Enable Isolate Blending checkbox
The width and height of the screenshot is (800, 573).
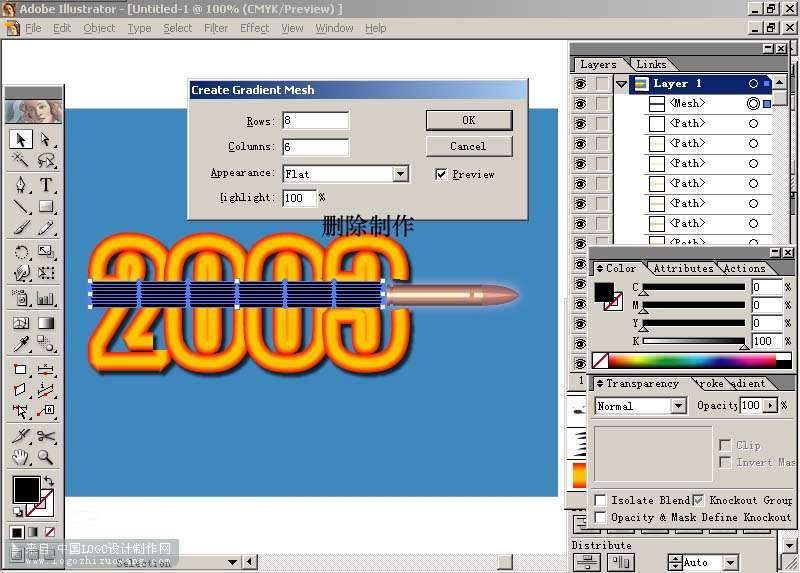(x=601, y=500)
